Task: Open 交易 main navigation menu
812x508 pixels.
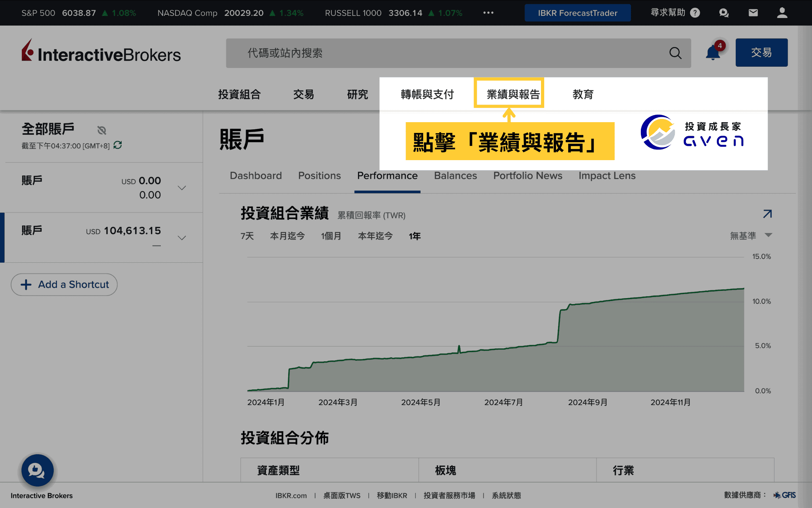Action: click(304, 94)
